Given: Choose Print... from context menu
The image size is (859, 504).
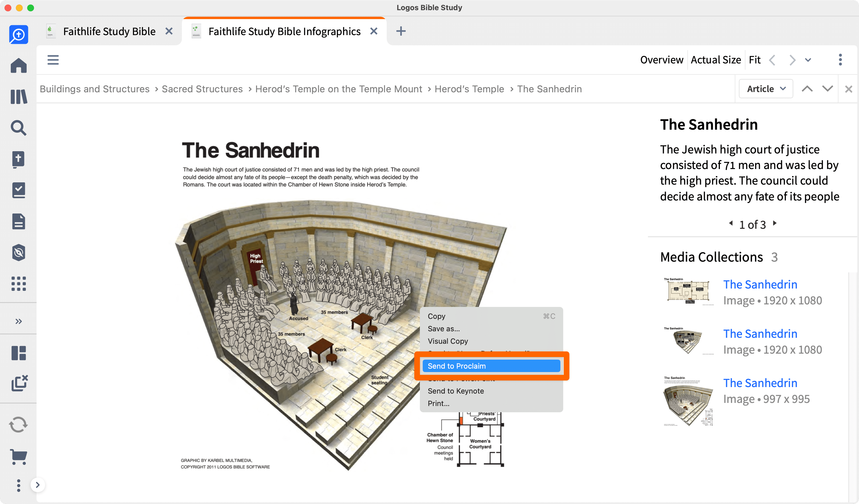Looking at the screenshot, I should (x=491, y=403).
